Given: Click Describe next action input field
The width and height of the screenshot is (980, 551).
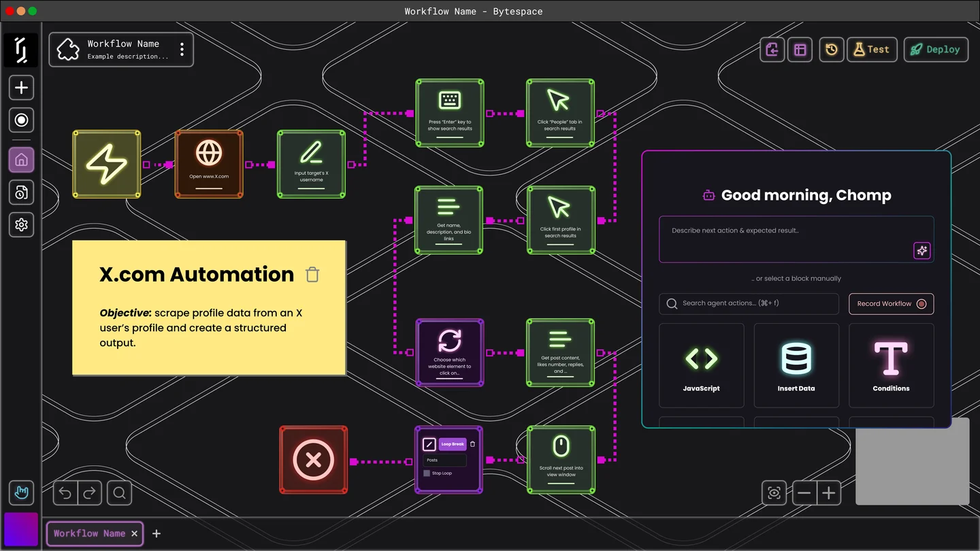Looking at the screenshot, I should click(796, 239).
